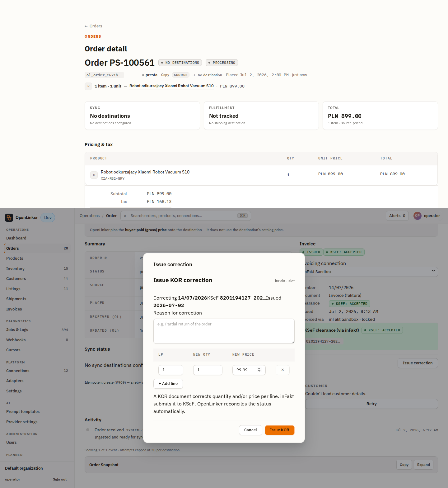Screen dimensions: 448x488
Task: Click the SOURCE tag
Action: (181, 75)
